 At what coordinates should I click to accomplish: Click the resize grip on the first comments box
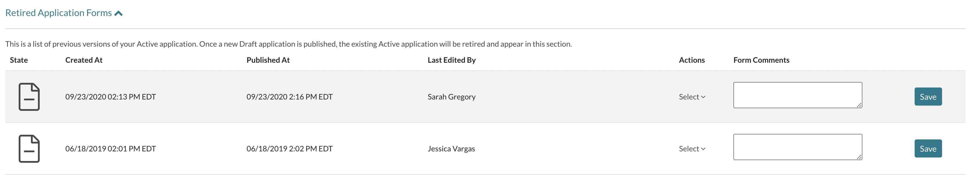pyautogui.click(x=859, y=105)
